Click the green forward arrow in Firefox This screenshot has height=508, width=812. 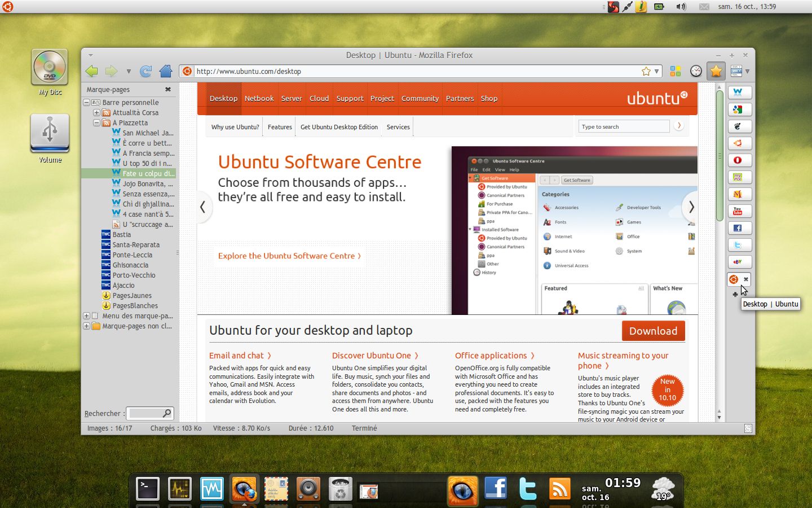(112, 71)
